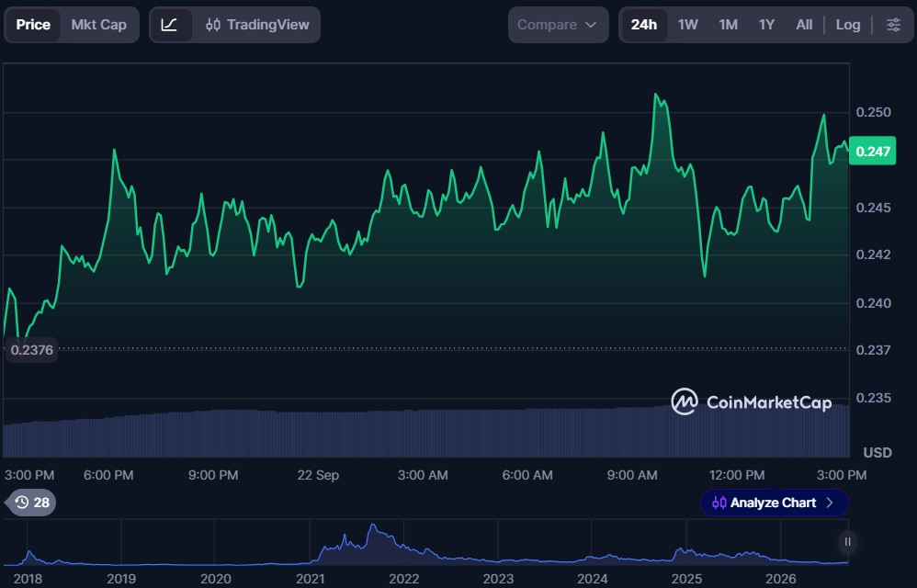Screen dimensions: 917x588
Task: Expand the Compare dropdown
Action: [558, 25]
